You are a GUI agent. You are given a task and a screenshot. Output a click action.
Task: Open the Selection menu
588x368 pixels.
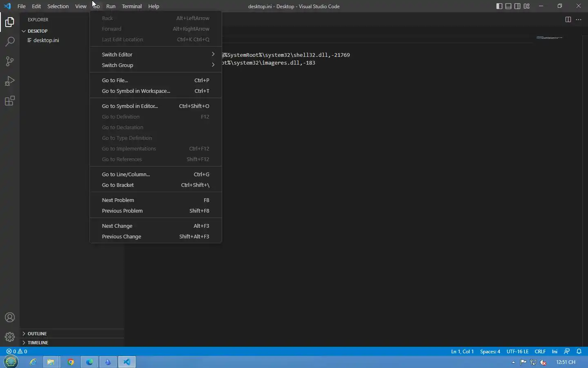58,6
